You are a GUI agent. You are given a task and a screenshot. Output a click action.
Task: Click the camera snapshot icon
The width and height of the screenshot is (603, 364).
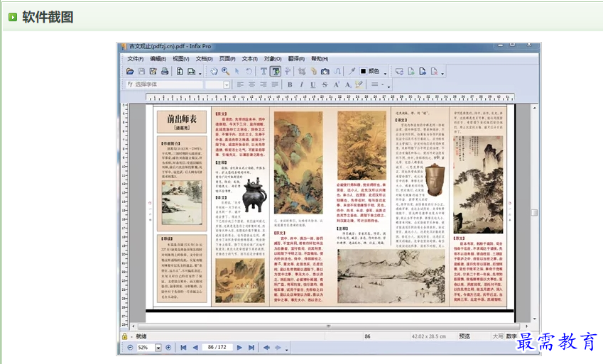325,72
